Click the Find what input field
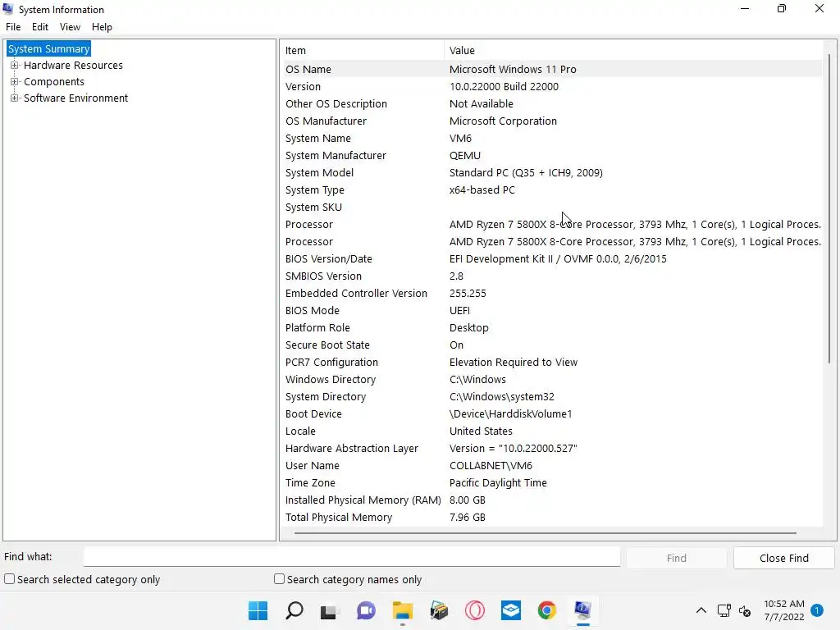Image resolution: width=840 pixels, height=630 pixels. pos(352,557)
